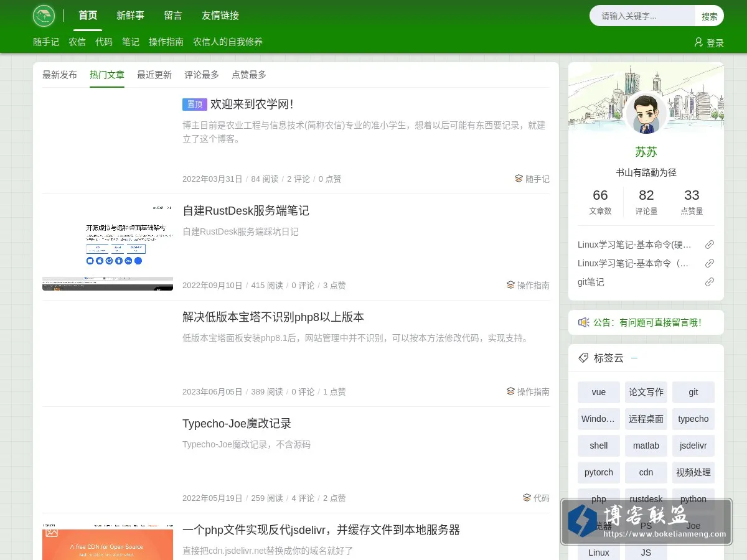Open the 友情链接 nav item
The image size is (747, 560).
[x=220, y=16]
